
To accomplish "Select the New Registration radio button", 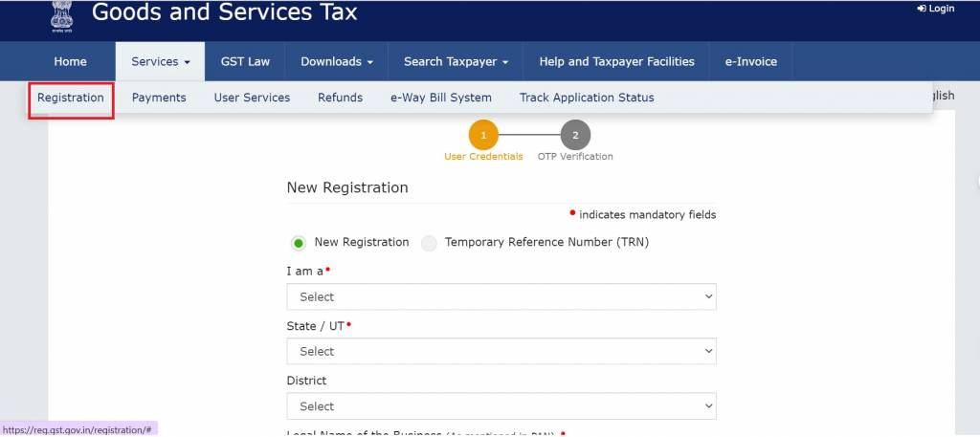I will [x=299, y=244].
